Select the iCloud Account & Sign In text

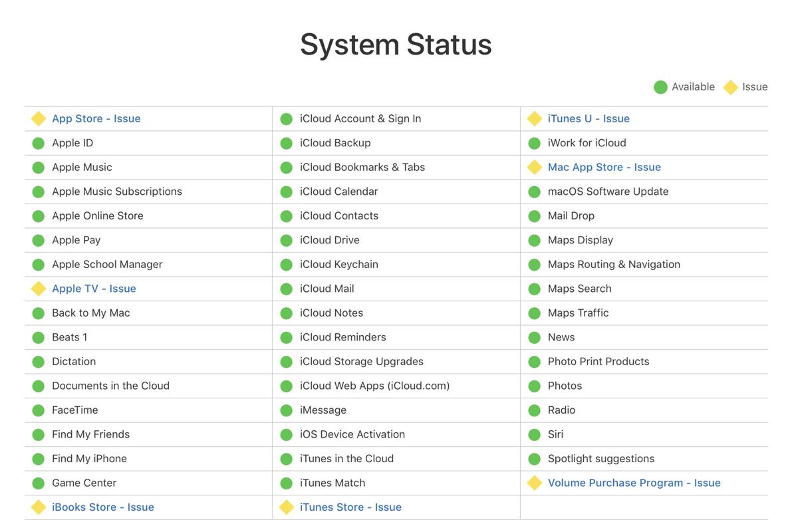coord(360,118)
